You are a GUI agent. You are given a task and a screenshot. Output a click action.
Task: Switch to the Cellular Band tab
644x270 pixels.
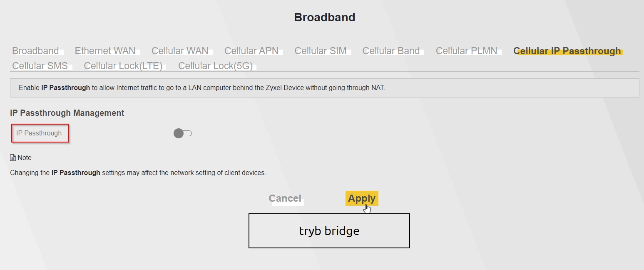click(391, 51)
